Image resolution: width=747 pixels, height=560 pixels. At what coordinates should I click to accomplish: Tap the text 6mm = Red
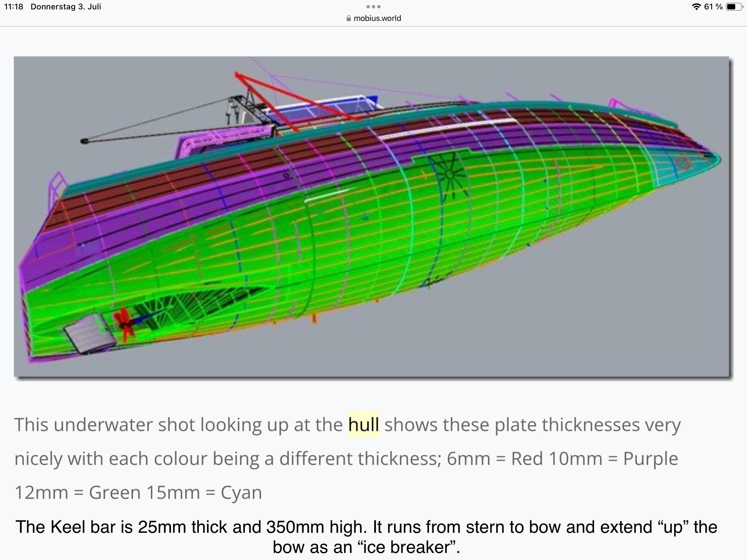(x=494, y=459)
